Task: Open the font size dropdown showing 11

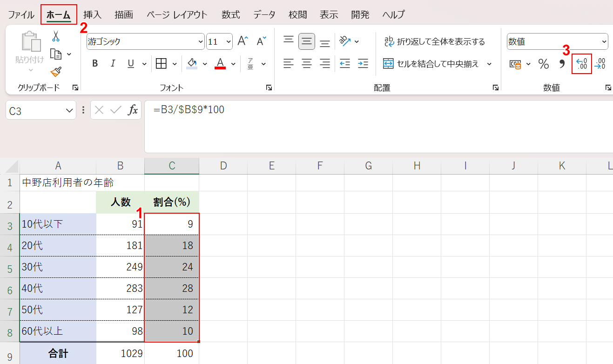Action: (229, 41)
